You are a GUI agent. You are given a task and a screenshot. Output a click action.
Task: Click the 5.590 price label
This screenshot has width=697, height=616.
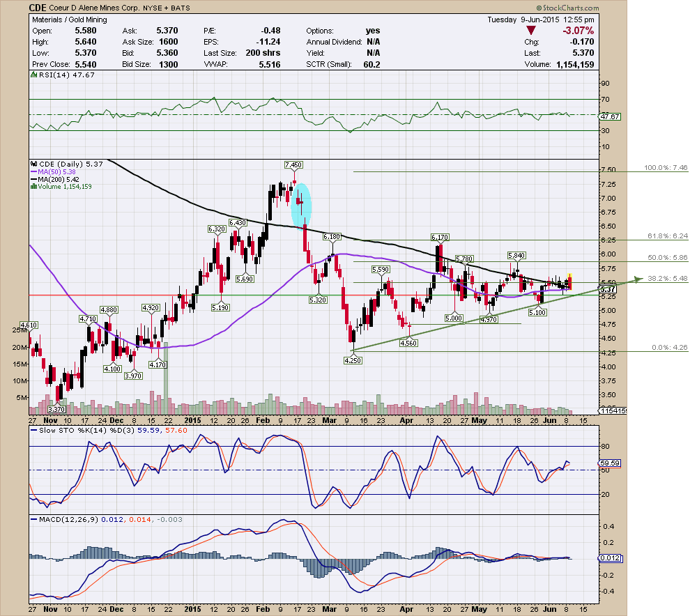point(381,270)
